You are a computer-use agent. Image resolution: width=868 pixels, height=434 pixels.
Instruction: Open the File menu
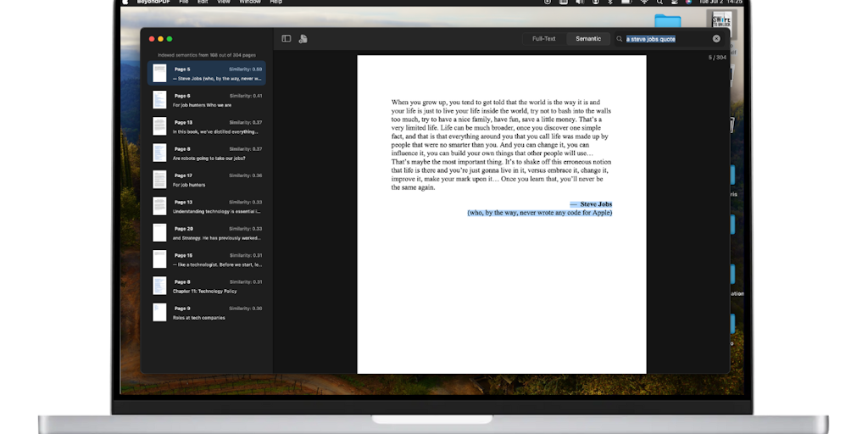(184, 3)
